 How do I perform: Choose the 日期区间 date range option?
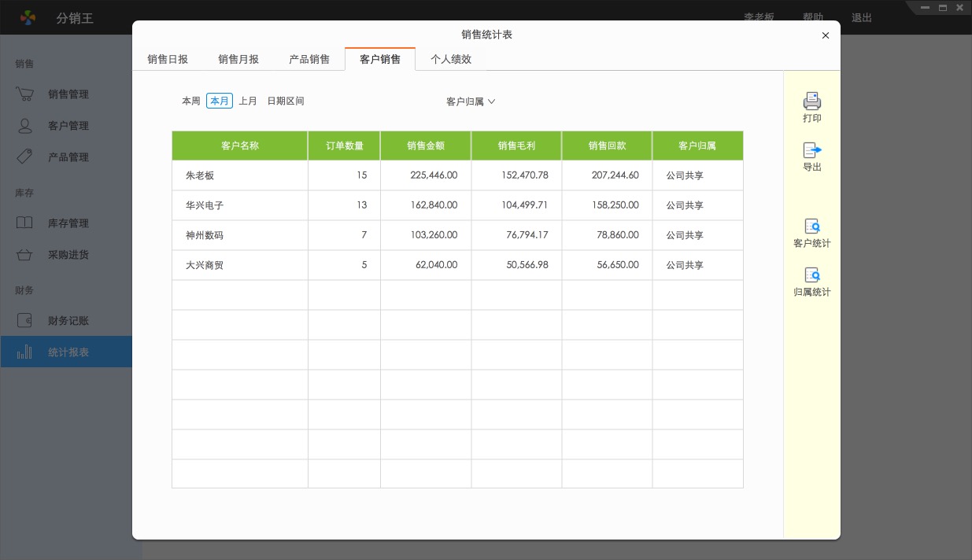click(285, 101)
